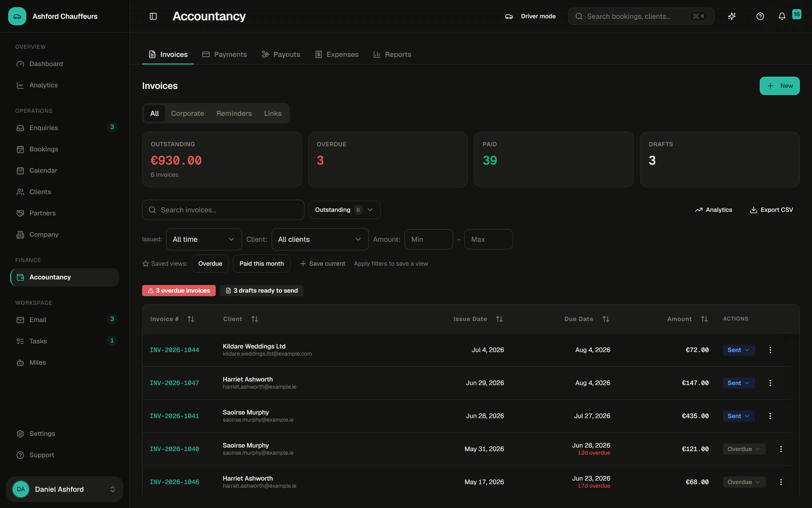Open the help question mark icon in the header
This screenshot has height=508, width=812.
coord(760,16)
